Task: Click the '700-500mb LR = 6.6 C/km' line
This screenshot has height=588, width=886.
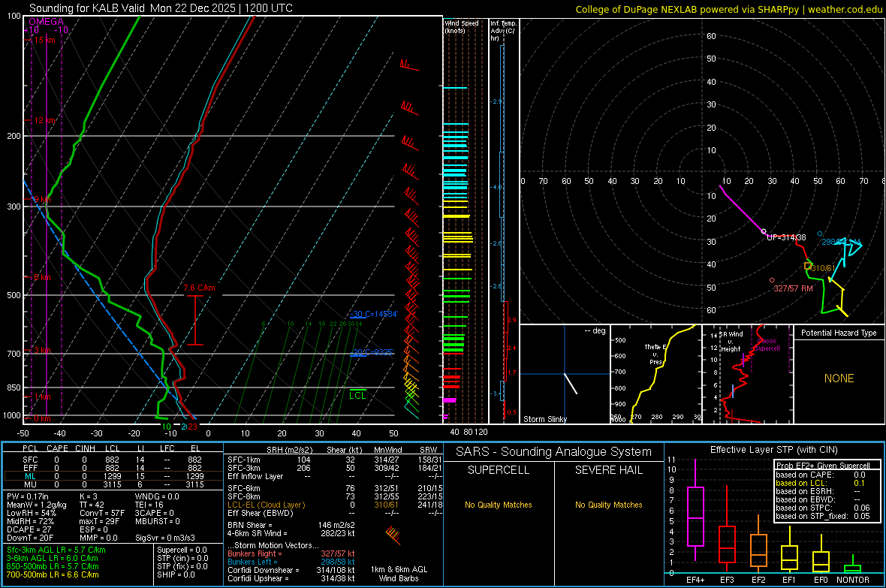Action: pos(53,574)
